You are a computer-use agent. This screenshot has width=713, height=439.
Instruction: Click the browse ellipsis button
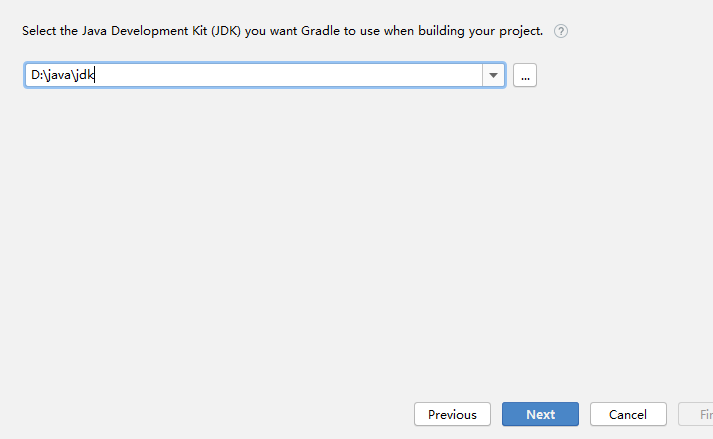tap(525, 75)
